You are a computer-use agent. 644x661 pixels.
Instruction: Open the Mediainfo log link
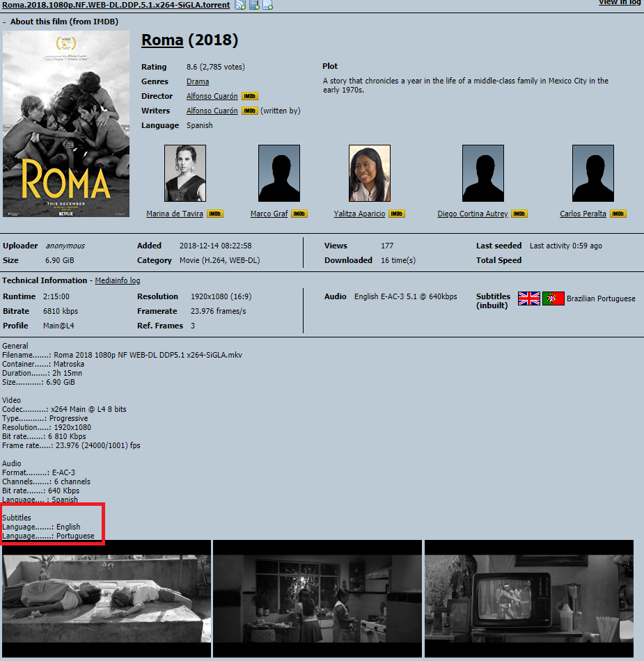pyautogui.click(x=117, y=281)
